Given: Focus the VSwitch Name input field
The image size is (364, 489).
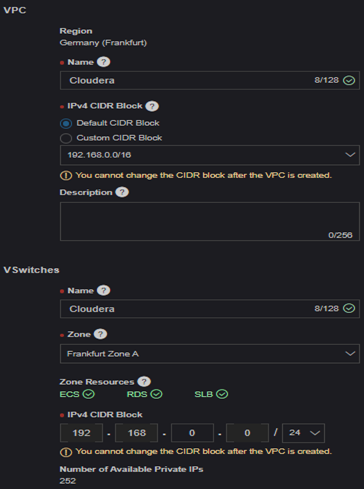Looking at the screenshot, I should pos(210,309).
